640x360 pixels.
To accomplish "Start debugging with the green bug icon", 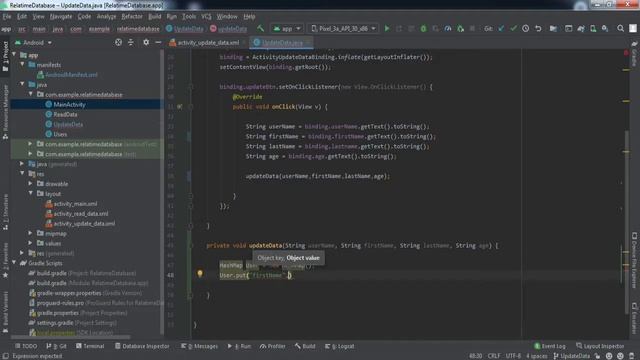I will coord(423,29).
